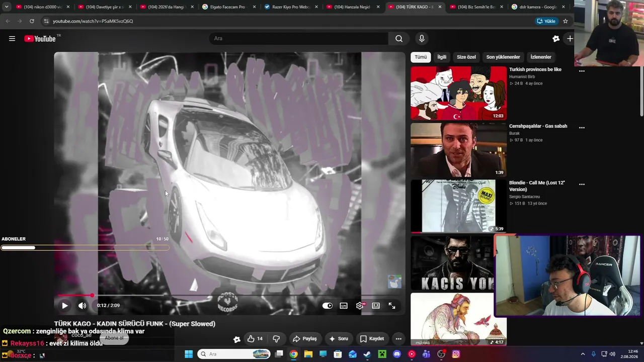Open Chrome tab search dropdown
644x362 pixels.
[7, 7]
